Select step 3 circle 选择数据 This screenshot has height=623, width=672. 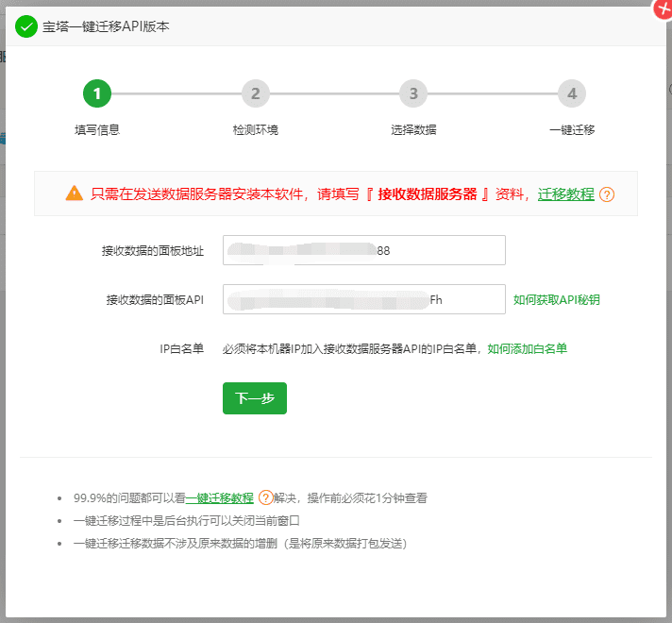pyautogui.click(x=413, y=93)
